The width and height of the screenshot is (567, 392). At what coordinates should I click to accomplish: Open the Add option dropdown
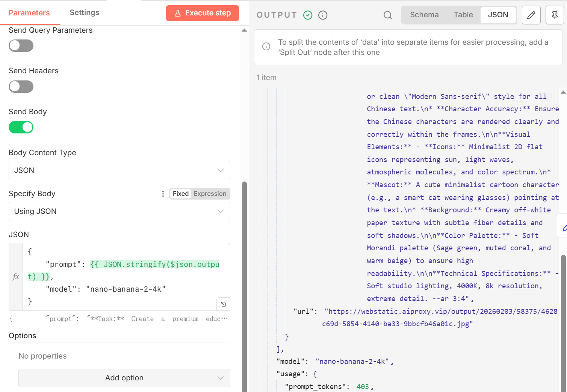(124, 378)
